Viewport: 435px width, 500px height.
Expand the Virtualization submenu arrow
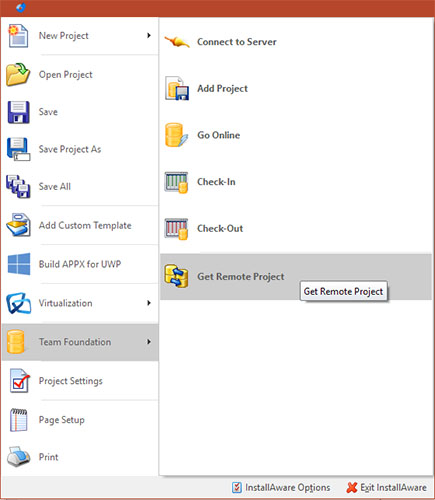tap(149, 303)
